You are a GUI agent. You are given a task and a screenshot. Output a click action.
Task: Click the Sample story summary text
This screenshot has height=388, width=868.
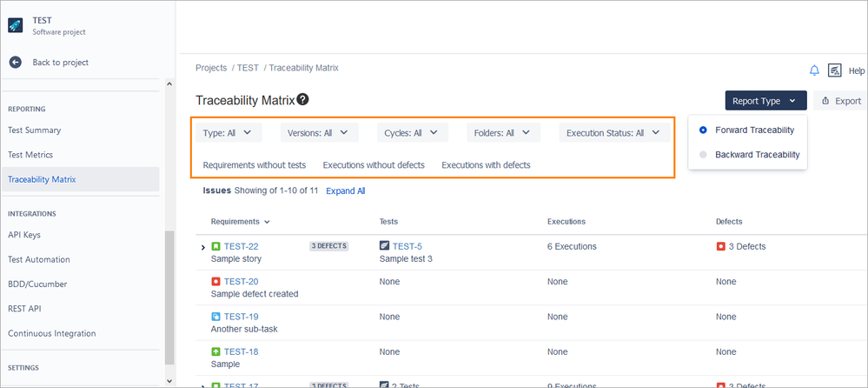pyautogui.click(x=236, y=259)
